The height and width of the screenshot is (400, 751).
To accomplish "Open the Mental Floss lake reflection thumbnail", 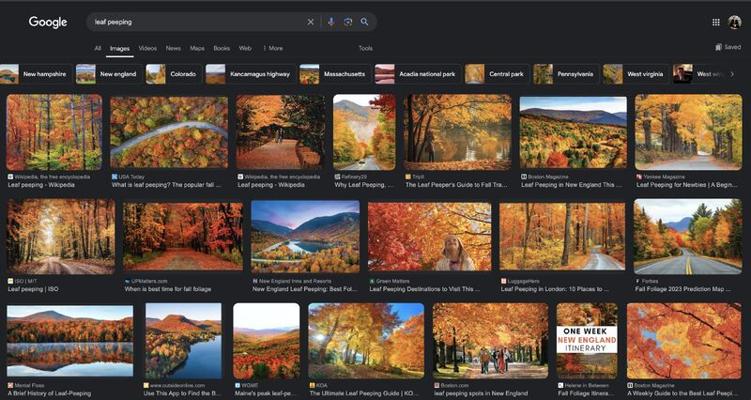I will click(x=70, y=341).
